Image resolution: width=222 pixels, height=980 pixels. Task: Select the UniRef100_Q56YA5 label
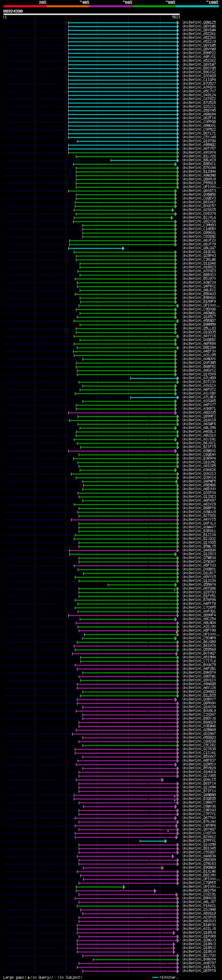coord(199,110)
